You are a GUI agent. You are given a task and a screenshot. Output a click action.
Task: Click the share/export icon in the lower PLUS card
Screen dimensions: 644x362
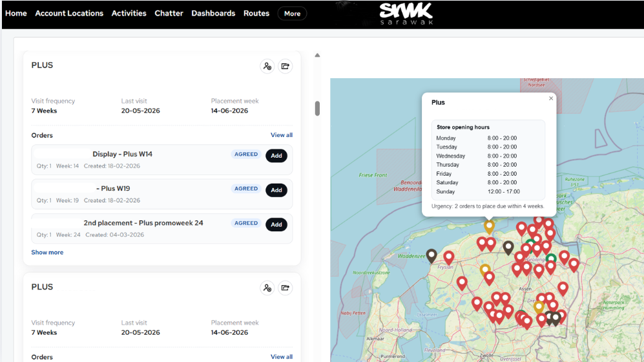[x=285, y=288]
